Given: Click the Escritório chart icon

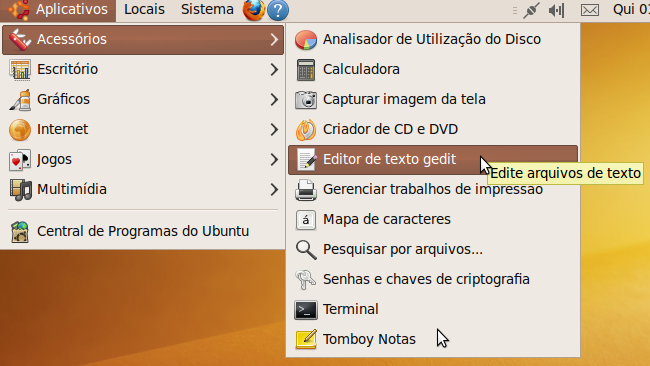Looking at the screenshot, I should [19, 69].
